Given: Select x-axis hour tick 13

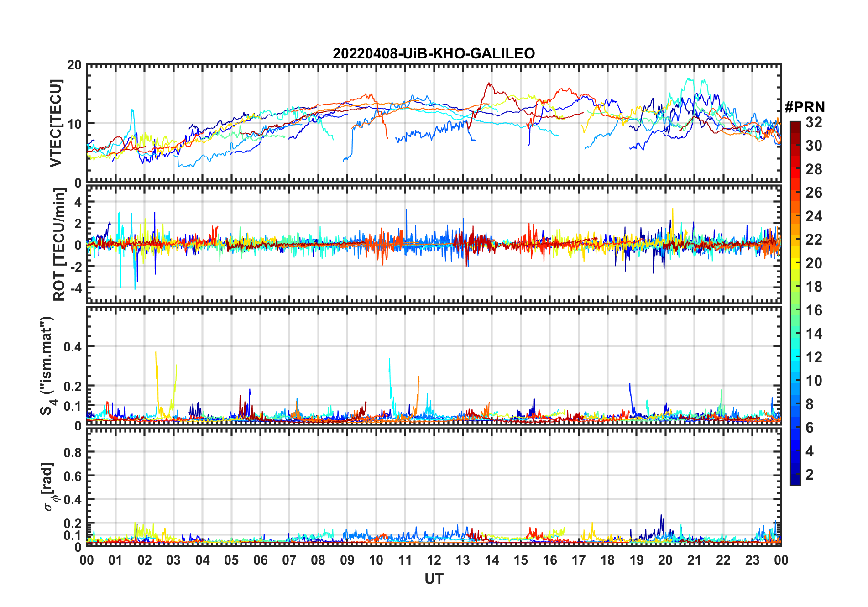Looking at the screenshot, I should pos(463,560).
